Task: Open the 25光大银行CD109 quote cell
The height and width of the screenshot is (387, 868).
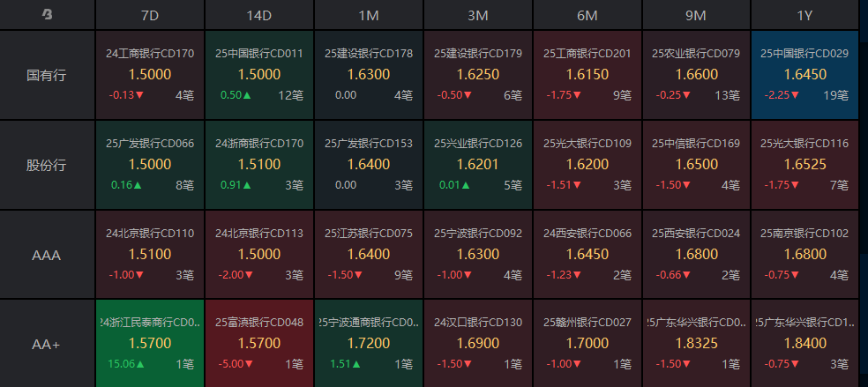Action: (587, 165)
